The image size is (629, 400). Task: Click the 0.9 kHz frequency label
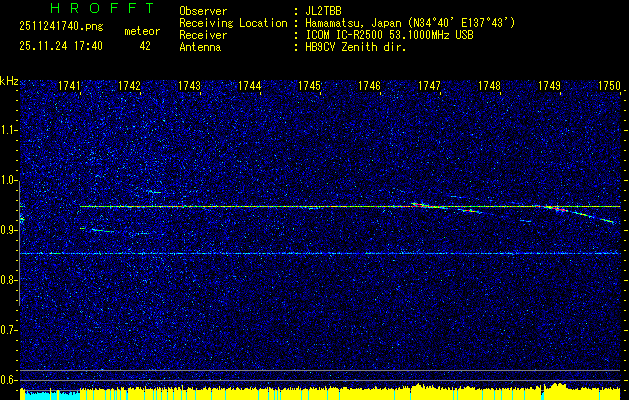(9, 230)
